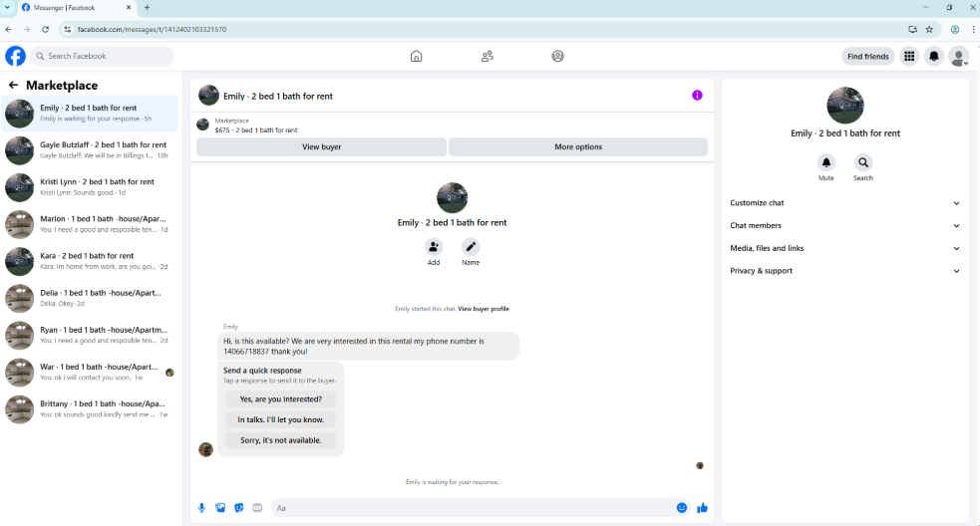This screenshot has width=980, height=526.
Task: Click the View buyer button
Action: 321,146
